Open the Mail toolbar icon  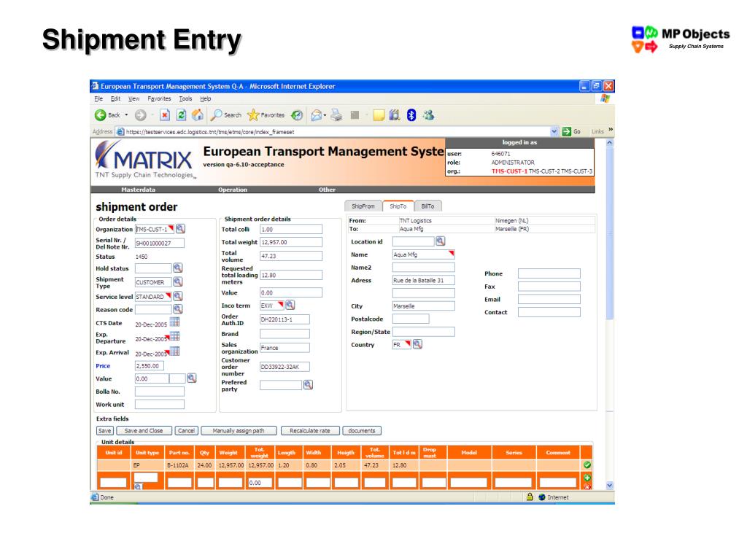[x=317, y=115]
